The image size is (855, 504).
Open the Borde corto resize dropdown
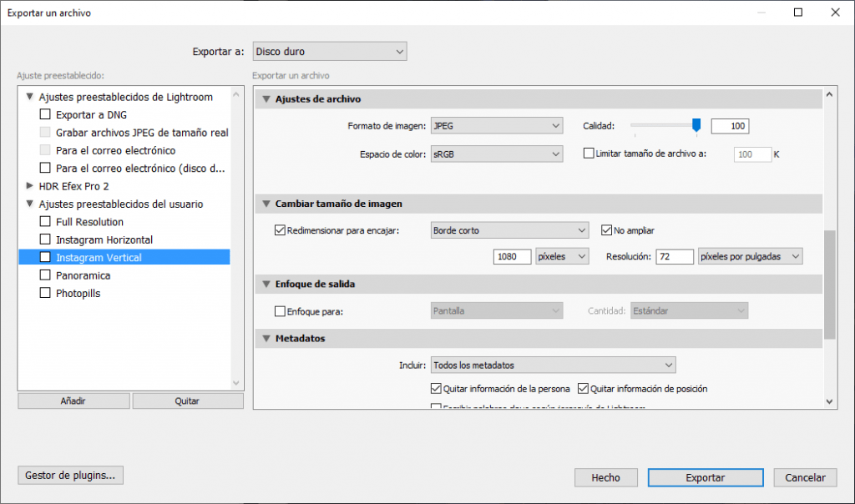point(509,230)
